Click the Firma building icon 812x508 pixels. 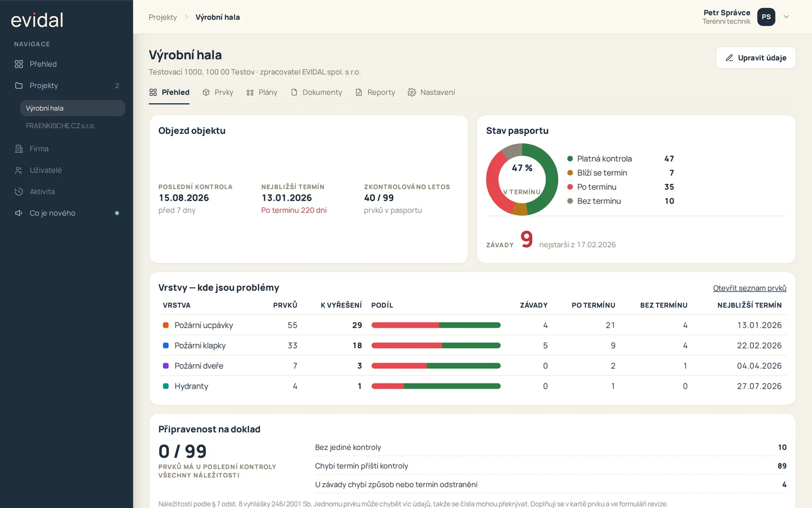tap(19, 149)
